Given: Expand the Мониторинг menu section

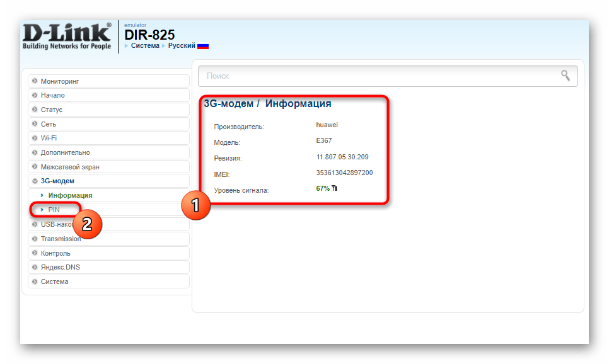Looking at the screenshot, I should (60, 81).
